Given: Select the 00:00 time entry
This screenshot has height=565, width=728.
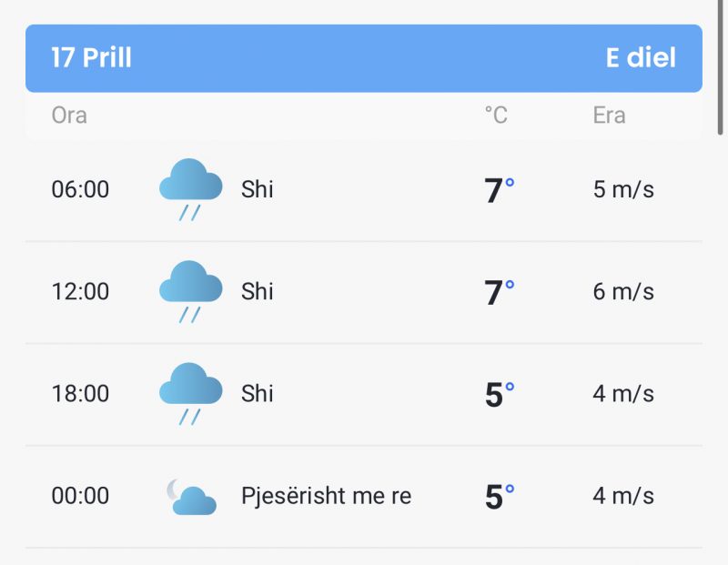Looking at the screenshot, I should [80, 496].
